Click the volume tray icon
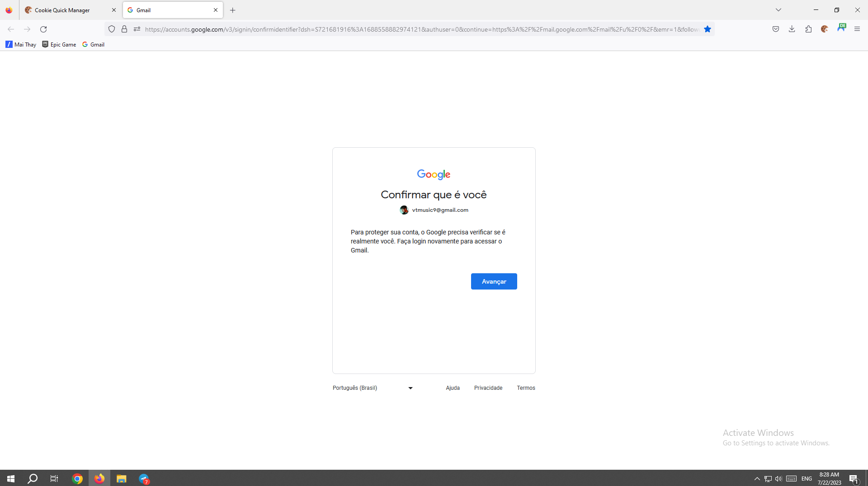868x486 pixels. coord(778,478)
